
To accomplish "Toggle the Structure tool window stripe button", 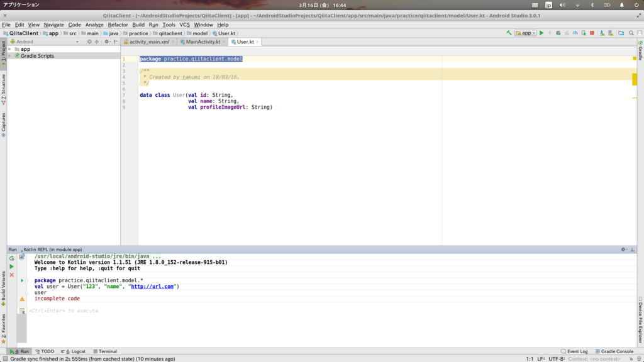I will [x=3, y=89].
